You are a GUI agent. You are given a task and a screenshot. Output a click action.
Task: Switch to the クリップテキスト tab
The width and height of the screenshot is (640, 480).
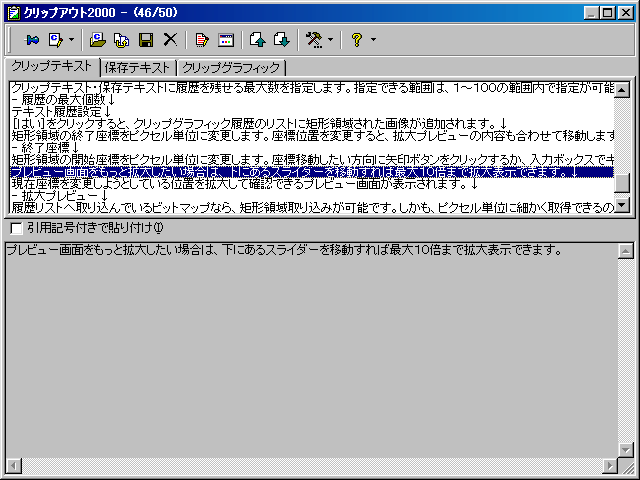click(52, 67)
